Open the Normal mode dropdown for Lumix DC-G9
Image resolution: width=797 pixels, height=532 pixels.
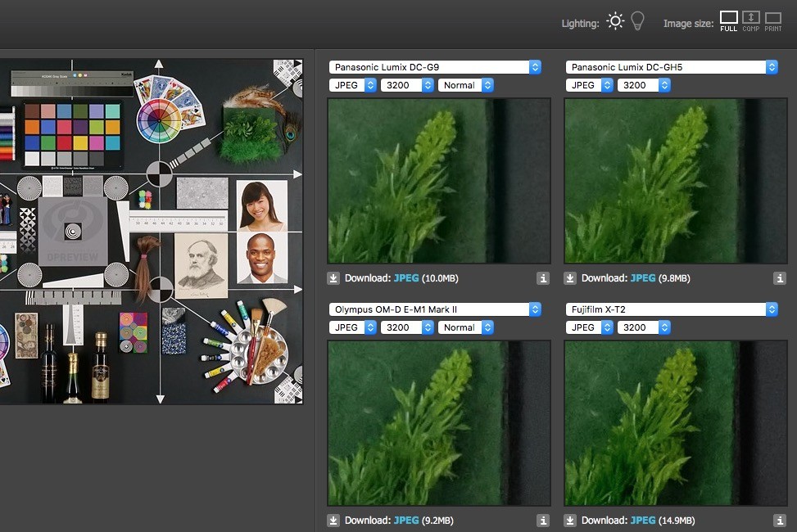(x=465, y=85)
